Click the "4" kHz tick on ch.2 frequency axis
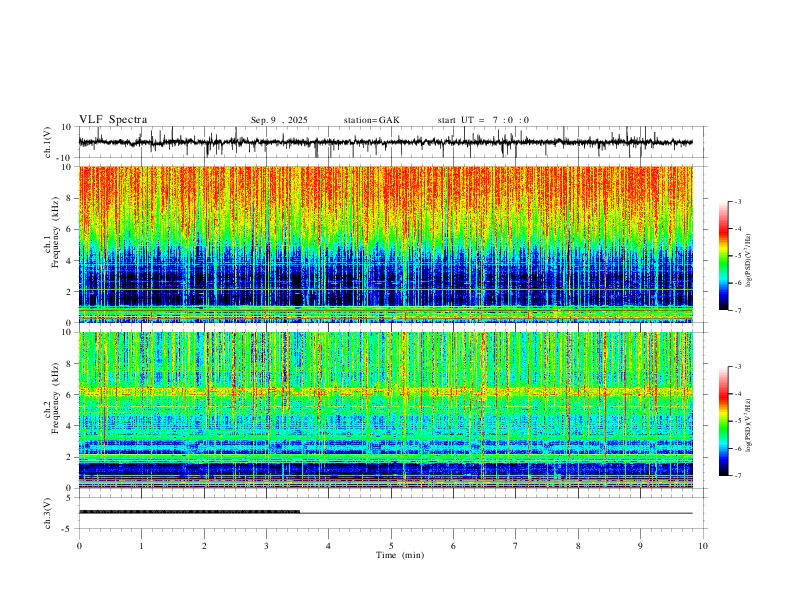 pyautogui.click(x=69, y=426)
